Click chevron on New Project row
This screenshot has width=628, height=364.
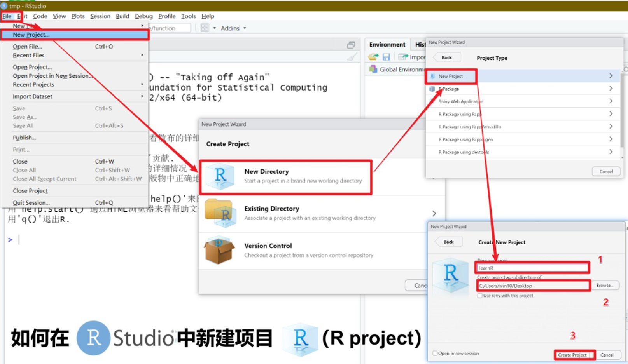click(x=611, y=76)
